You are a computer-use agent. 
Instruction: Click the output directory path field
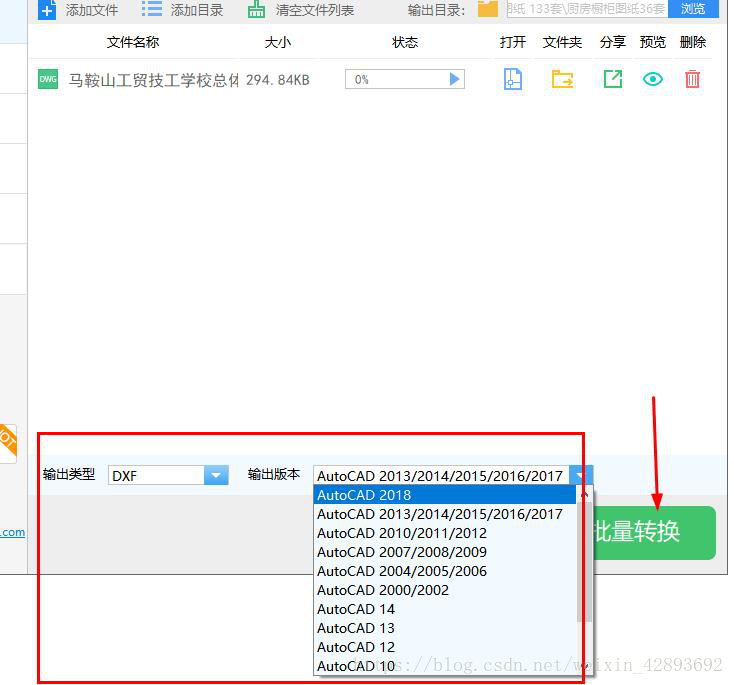[x=587, y=9]
